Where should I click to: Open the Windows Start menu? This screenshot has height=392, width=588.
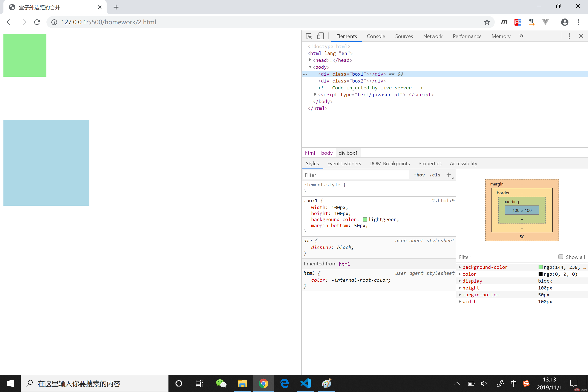10,383
